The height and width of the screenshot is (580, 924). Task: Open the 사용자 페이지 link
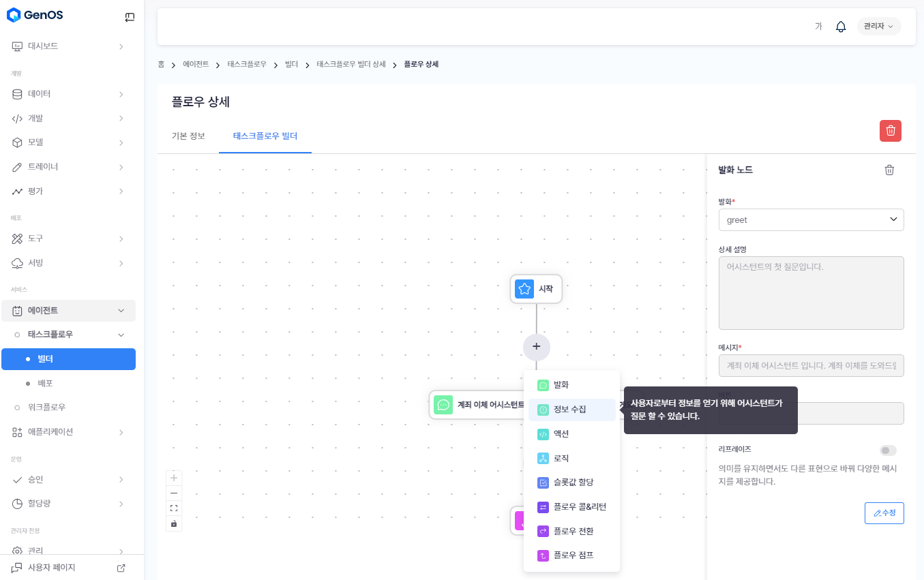tap(68, 568)
